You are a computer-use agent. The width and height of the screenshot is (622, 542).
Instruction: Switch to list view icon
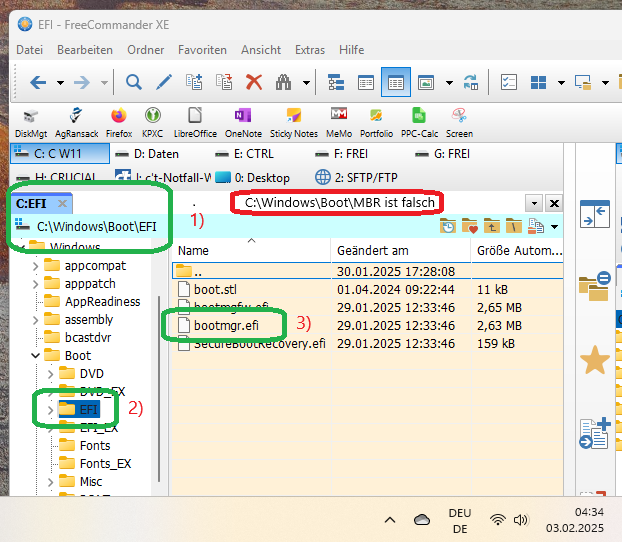click(x=366, y=83)
